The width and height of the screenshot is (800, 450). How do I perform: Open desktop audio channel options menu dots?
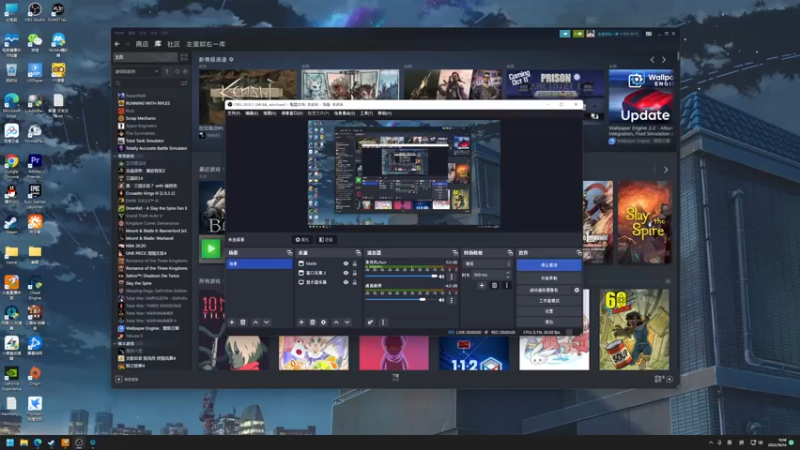tap(452, 300)
